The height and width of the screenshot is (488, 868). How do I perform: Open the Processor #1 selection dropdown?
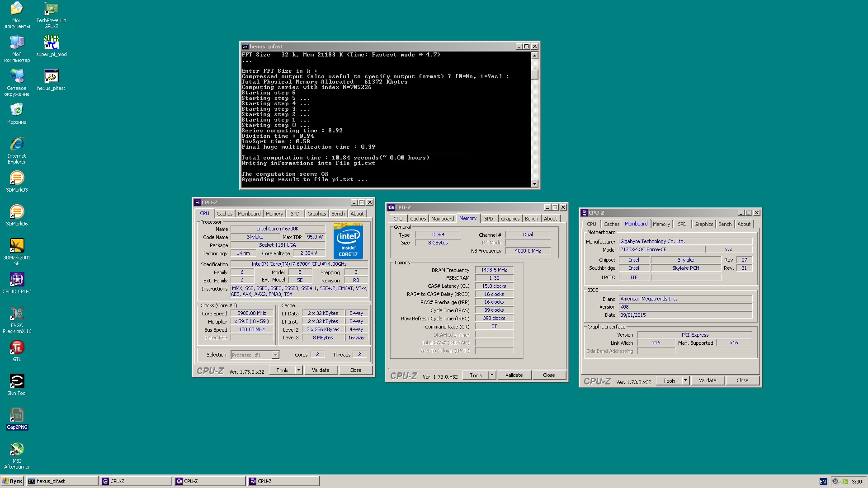click(x=255, y=355)
